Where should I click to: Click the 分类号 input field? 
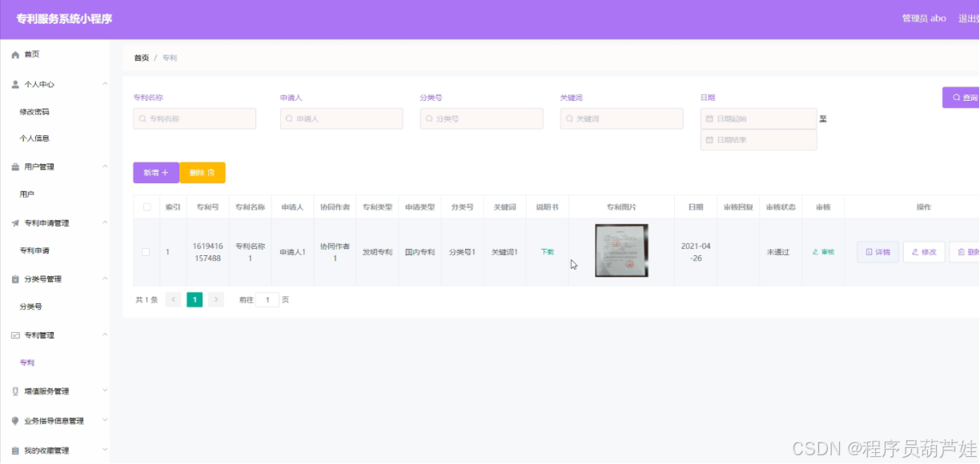click(x=482, y=118)
